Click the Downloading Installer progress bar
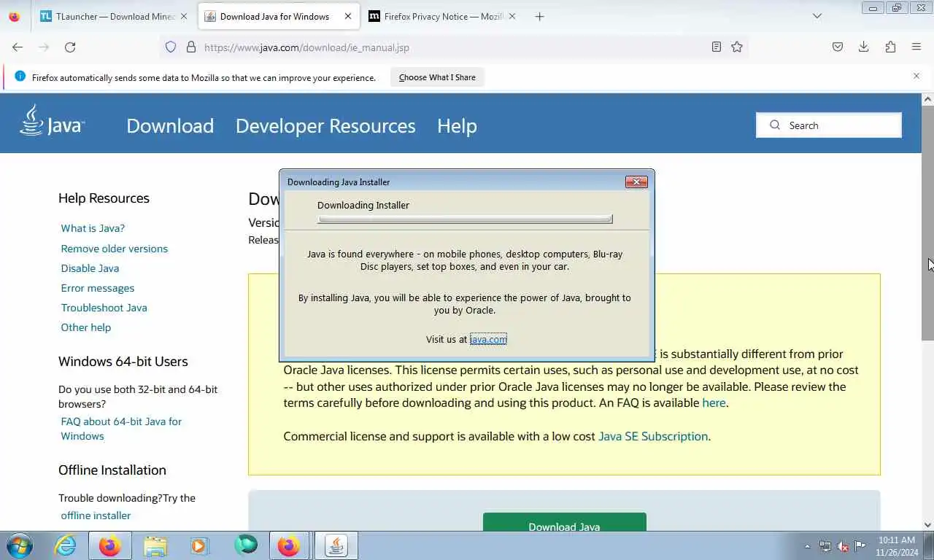The width and height of the screenshot is (934, 560). click(465, 219)
